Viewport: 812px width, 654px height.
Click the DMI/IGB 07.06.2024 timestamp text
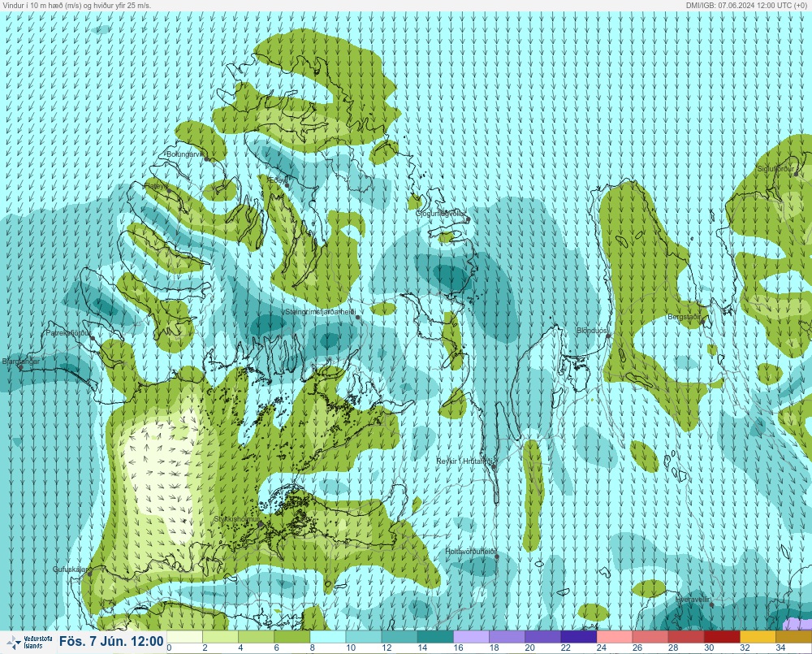tap(746, 5)
